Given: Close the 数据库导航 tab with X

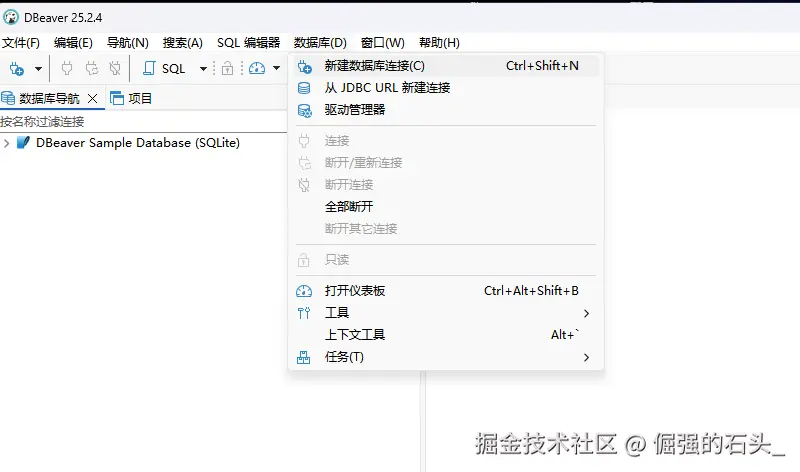Looking at the screenshot, I should (x=92, y=98).
